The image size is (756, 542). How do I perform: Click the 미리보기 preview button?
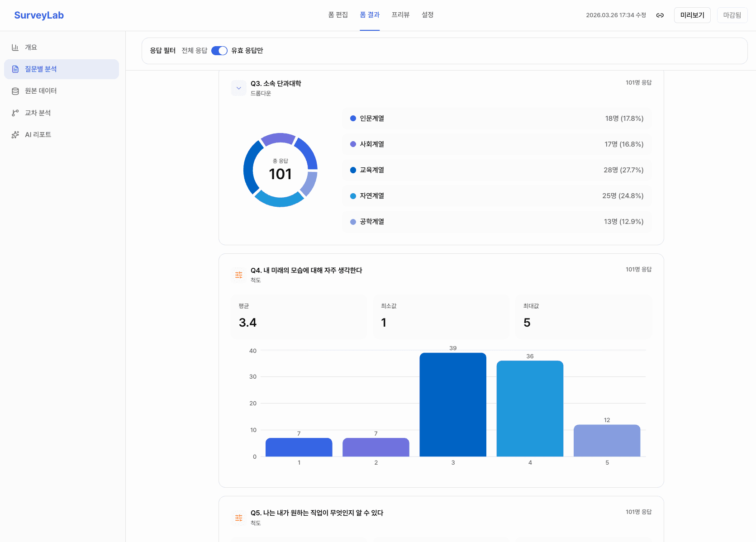click(692, 15)
